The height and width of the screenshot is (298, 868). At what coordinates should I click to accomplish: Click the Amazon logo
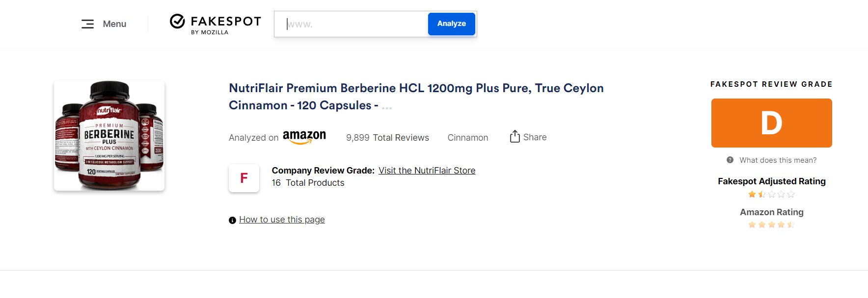pos(304,137)
